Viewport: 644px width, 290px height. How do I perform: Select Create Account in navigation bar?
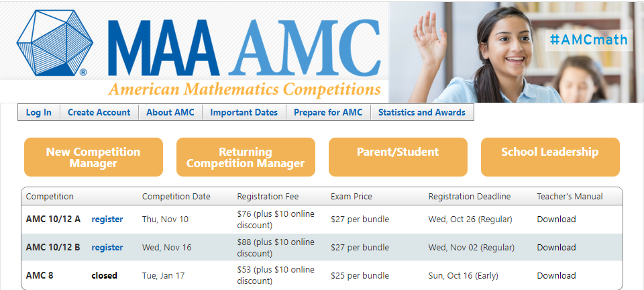[99, 112]
